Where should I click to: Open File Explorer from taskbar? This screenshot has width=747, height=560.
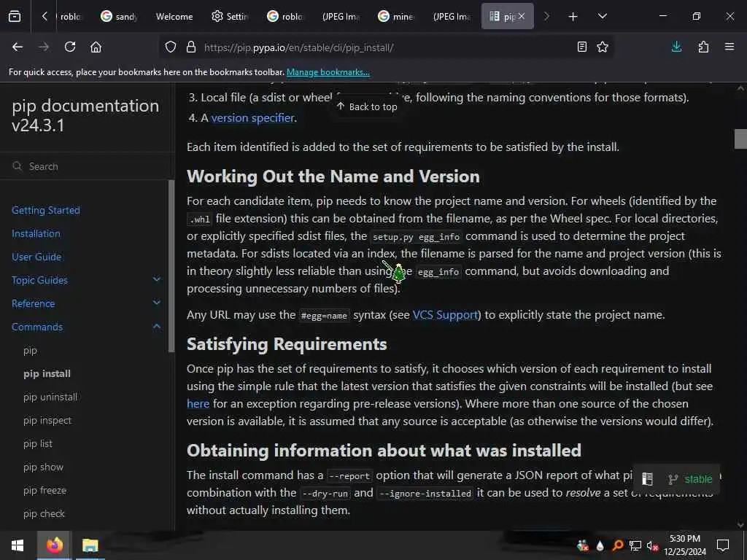pyautogui.click(x=90, y=545)
